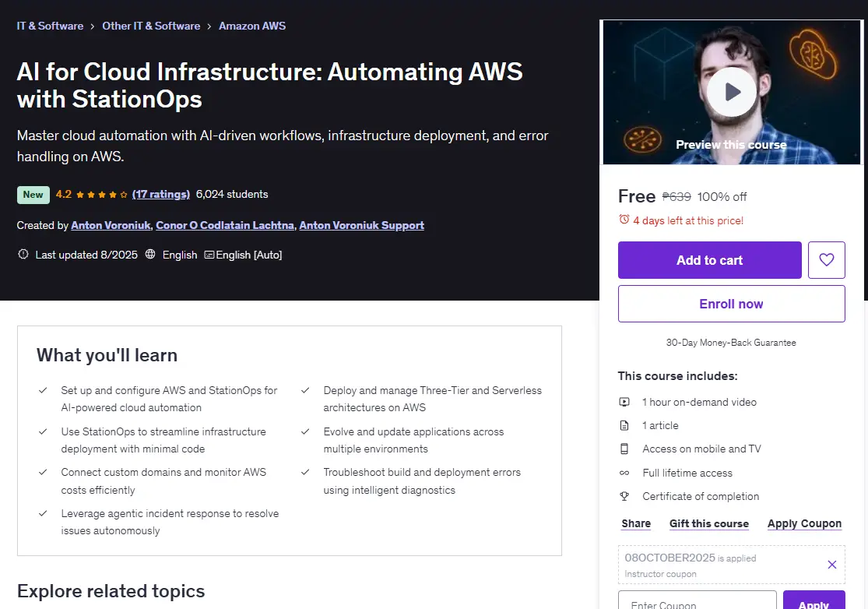Click checkmark beside Troubleshoot build and deployment

(x=305, y=472)
